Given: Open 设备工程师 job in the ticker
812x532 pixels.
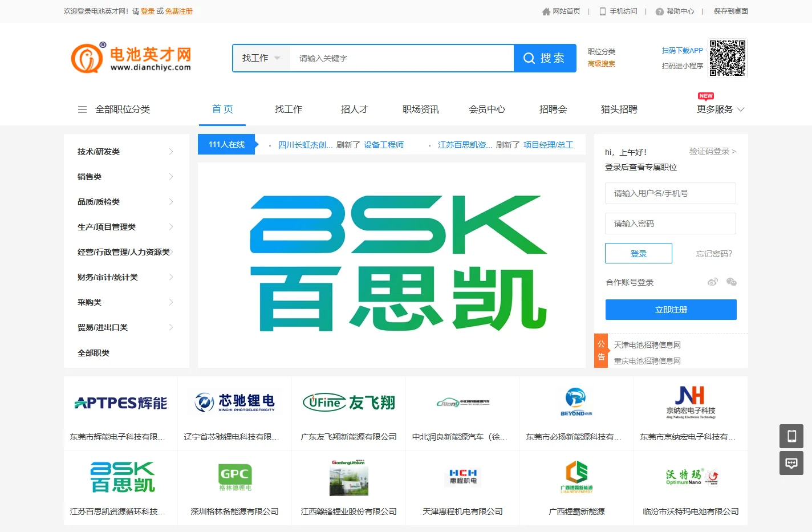Looking at the screenshot, I should coord(384,145).
